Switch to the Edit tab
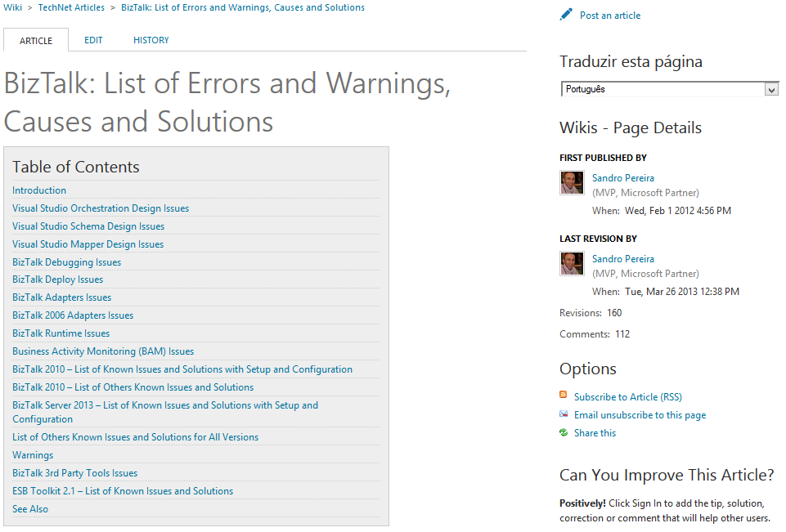Screen dimensions: 786x532 (x=93, y=40)
